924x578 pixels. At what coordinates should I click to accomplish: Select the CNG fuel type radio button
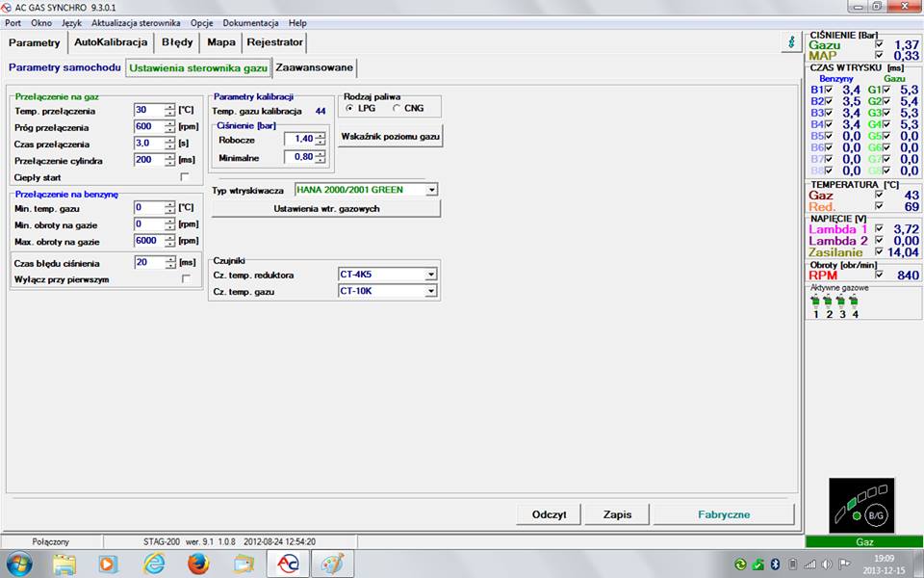click(398, 108)
